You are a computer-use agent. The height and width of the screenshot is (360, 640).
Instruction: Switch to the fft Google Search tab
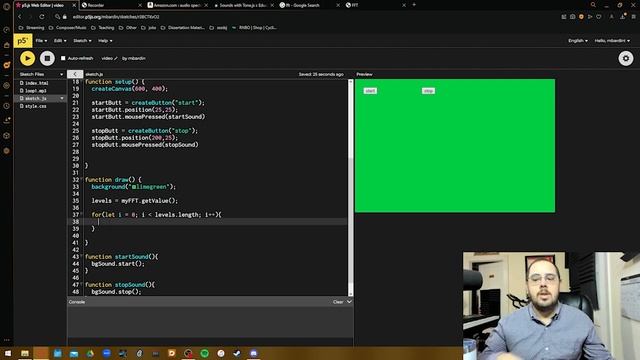(x=308, y=5)
